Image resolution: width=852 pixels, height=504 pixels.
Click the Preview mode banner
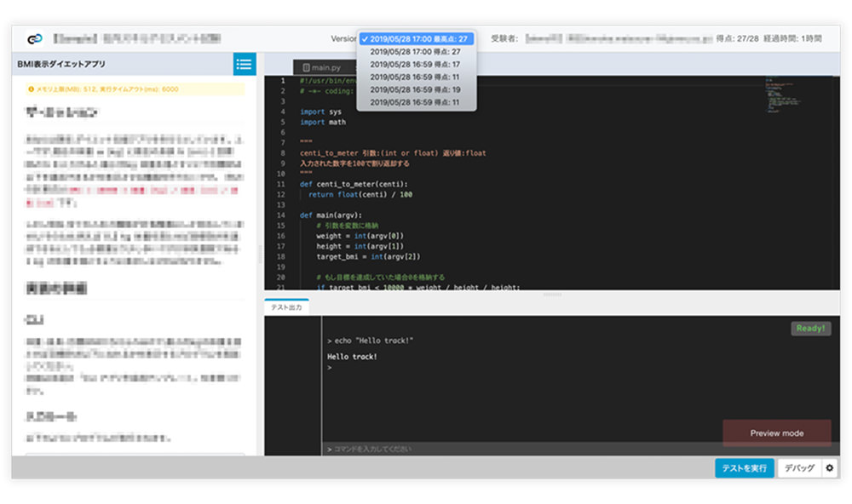click(776, 433)
